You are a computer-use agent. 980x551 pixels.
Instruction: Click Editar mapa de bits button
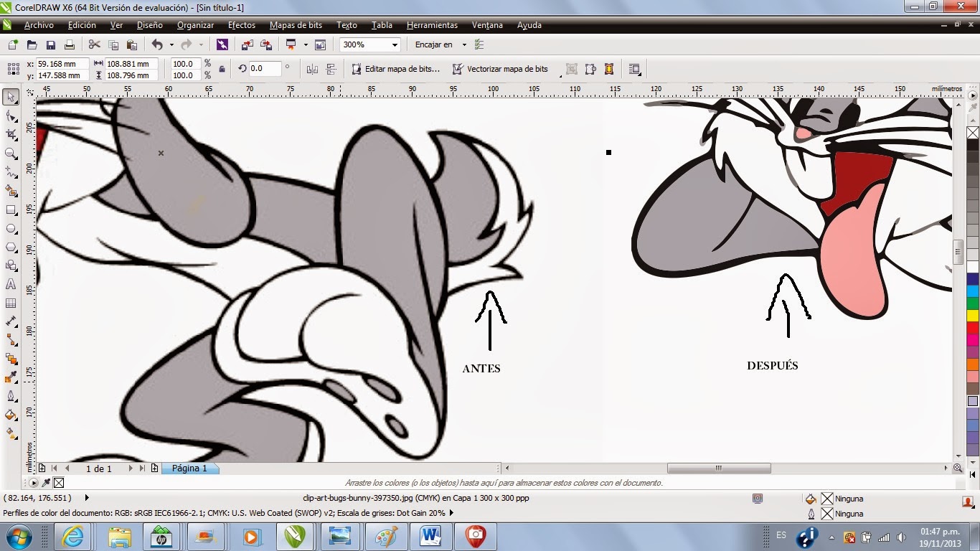(395, 69)
